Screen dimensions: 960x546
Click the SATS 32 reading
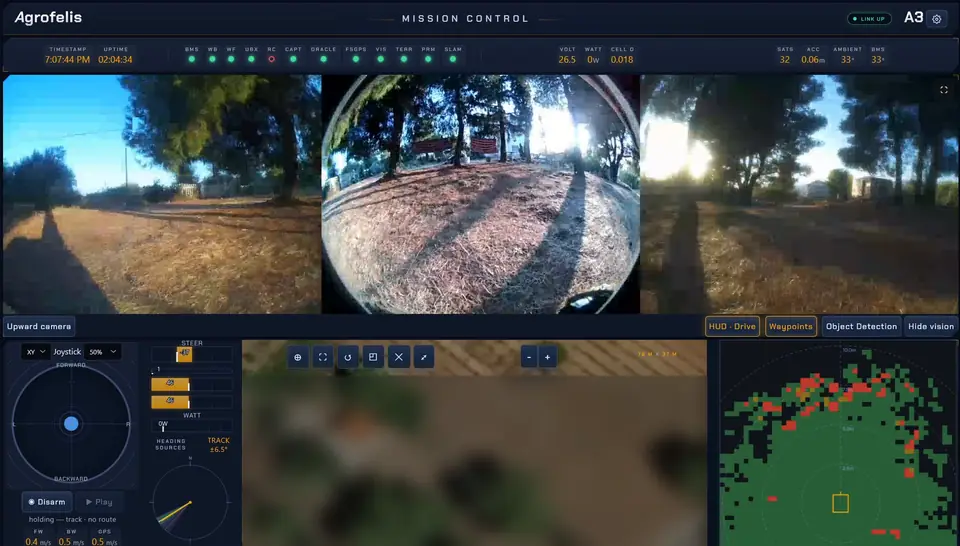point(785,60)
